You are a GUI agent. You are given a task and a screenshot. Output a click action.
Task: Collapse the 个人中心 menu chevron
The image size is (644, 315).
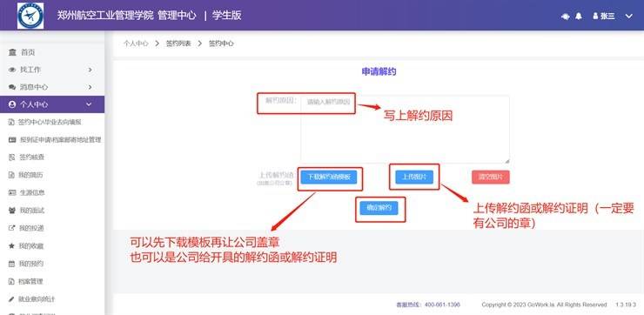(89, 104)
